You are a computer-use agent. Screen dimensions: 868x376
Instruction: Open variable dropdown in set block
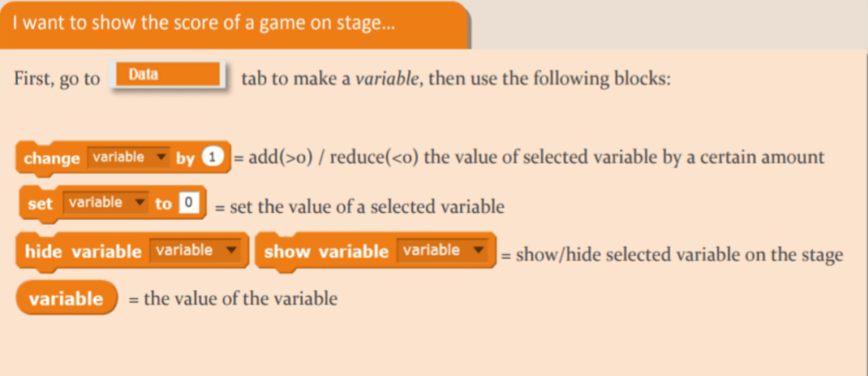105,203
